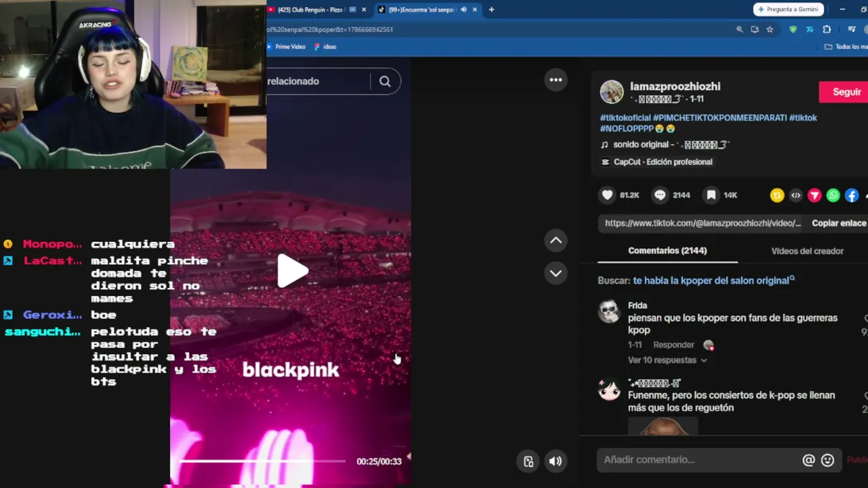Follow the creator with Seguir button
This screenshot has height=488, width=868.
(x=844, y=92)
